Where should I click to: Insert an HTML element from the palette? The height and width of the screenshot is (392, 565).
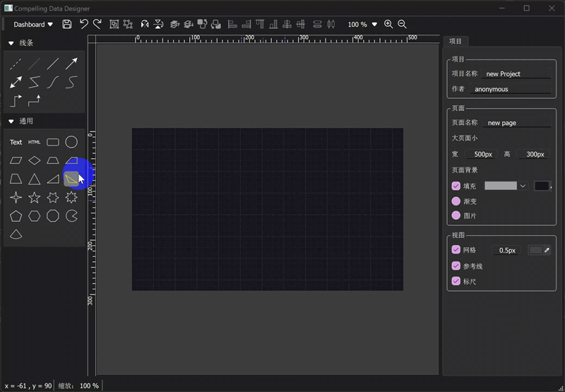tap(34, 142)
